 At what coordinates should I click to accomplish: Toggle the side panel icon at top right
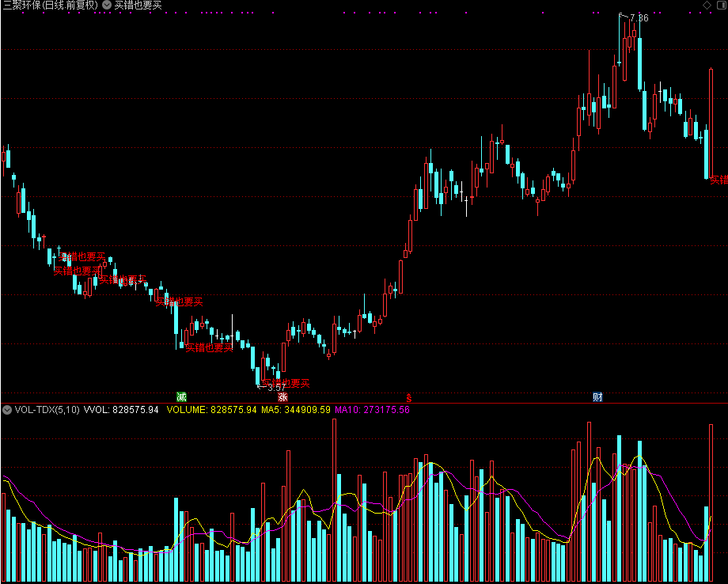point(722,5)
